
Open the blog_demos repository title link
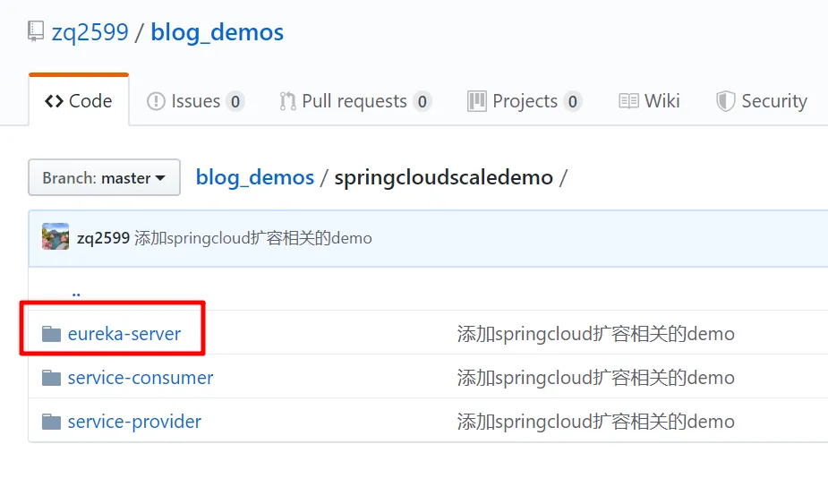pos(217,32)
